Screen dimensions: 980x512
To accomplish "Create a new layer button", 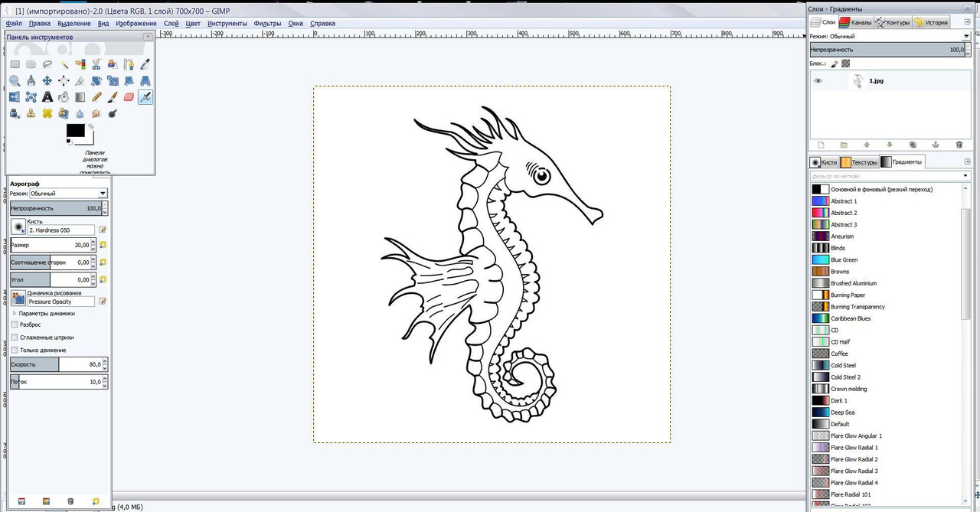I will (x=821, y=145).
